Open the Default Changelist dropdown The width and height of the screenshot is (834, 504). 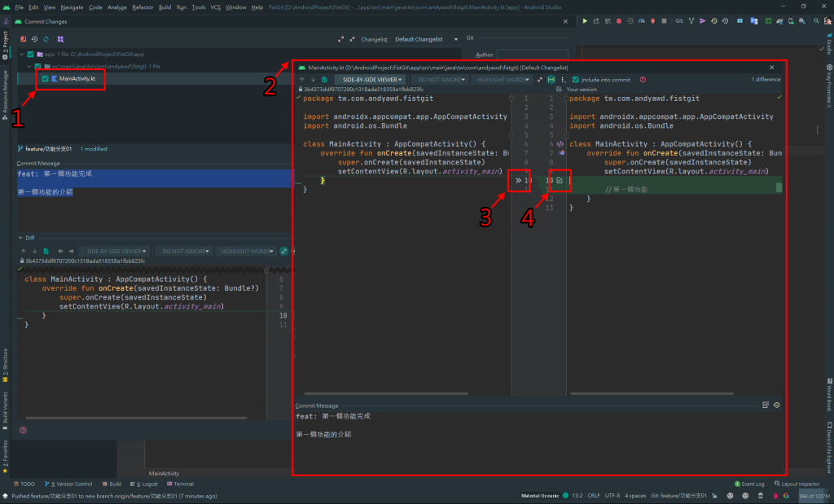point(425,39)
